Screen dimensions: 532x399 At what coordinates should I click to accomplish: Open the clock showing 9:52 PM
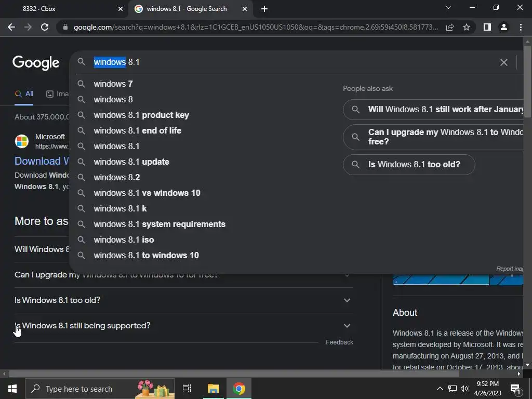(487, 389)
